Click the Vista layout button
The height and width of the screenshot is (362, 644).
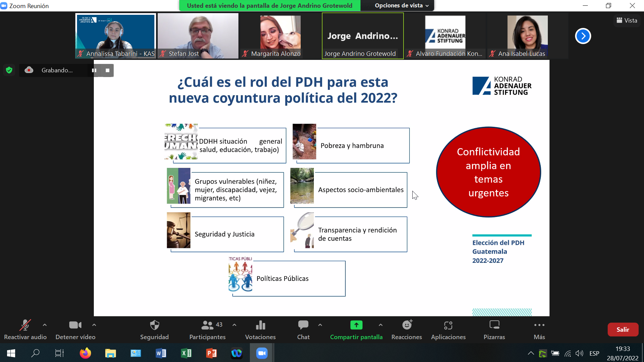click(627, 21)
